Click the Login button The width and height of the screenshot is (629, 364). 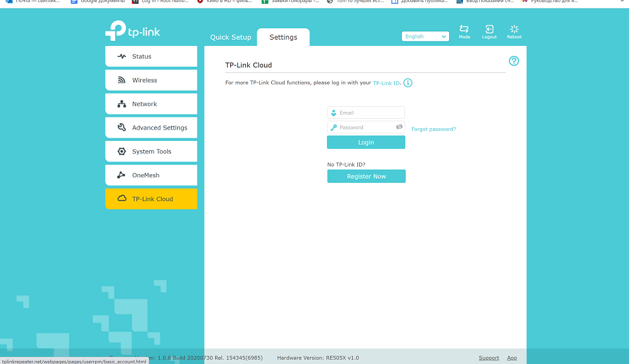(x=366, y=142)
